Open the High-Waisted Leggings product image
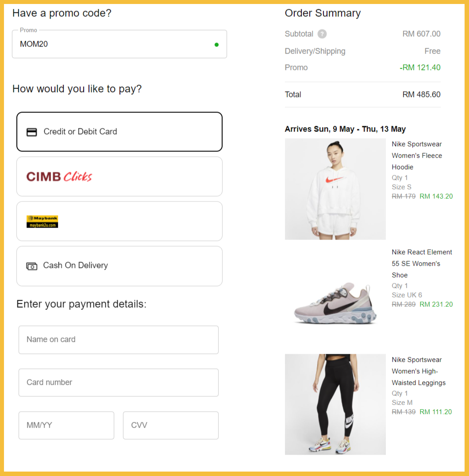This screenshot has width=469, height=476. pyautogui.click(x=335, y=404)
